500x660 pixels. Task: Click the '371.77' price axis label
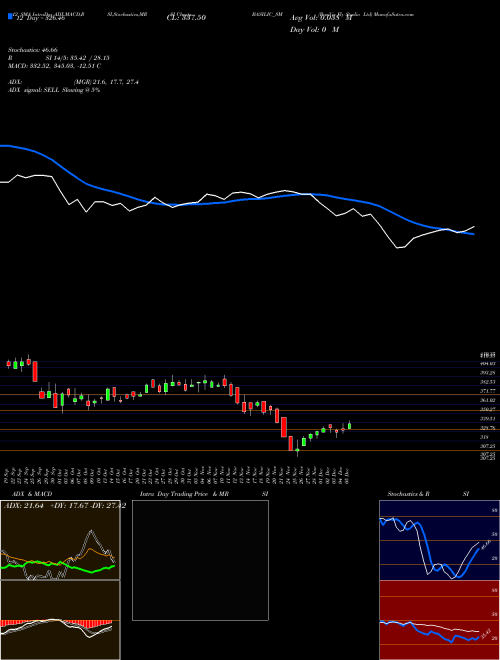(x=487, y=391)
